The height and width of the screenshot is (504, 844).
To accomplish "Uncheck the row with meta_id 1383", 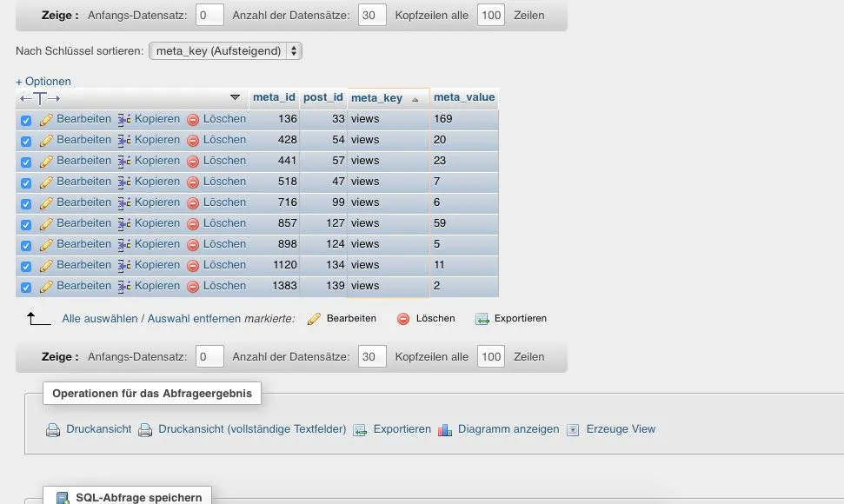I will coord(26,288).
